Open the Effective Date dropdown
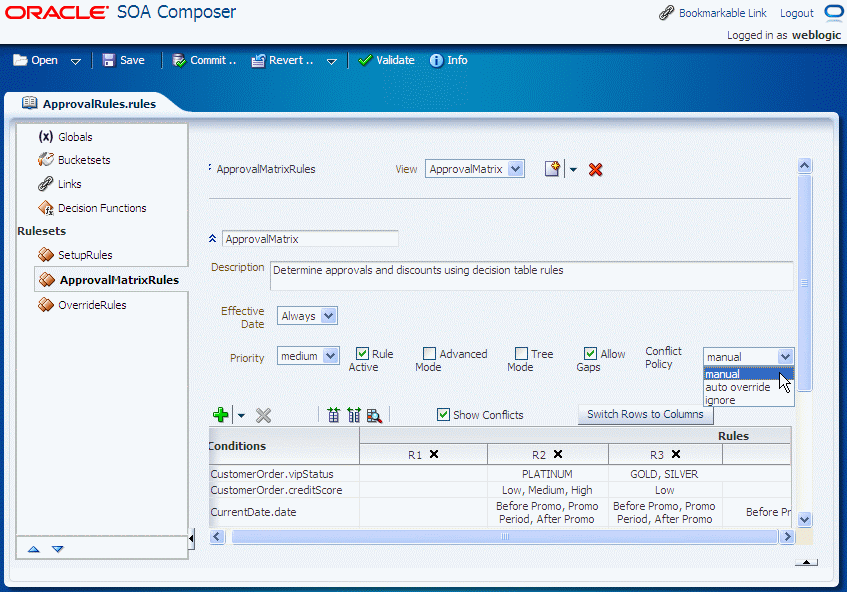Viewport: 847px width, 592px height. tap(307, 316)
